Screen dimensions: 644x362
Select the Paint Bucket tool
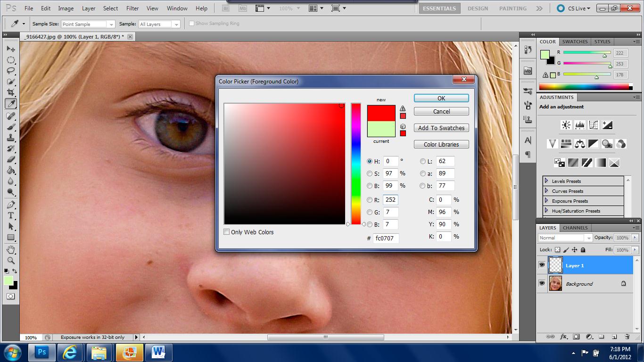pyautogui.click(x=11, y=170)
